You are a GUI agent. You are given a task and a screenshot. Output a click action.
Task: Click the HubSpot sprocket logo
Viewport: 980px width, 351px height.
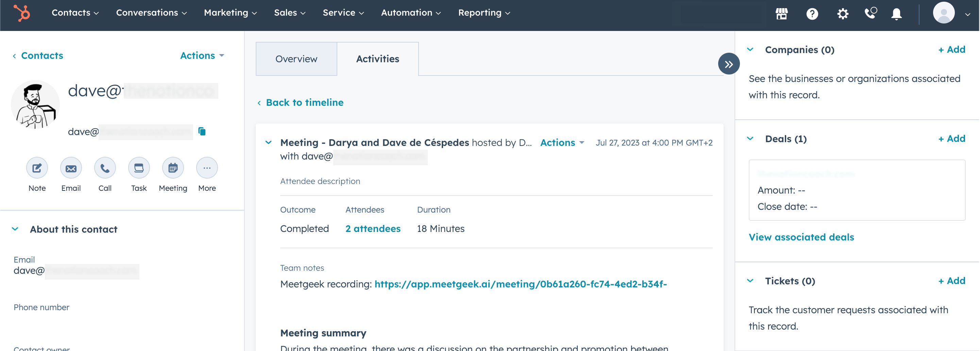point(22,13)
